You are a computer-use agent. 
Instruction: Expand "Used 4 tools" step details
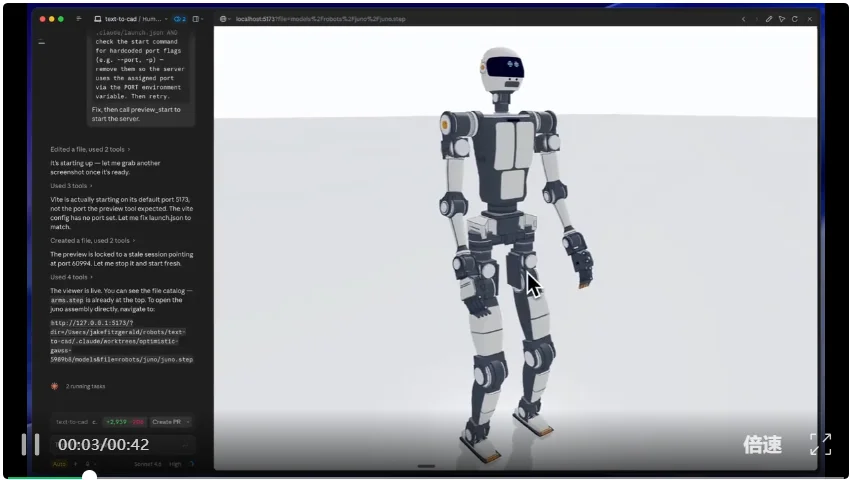tap(71, 277)
